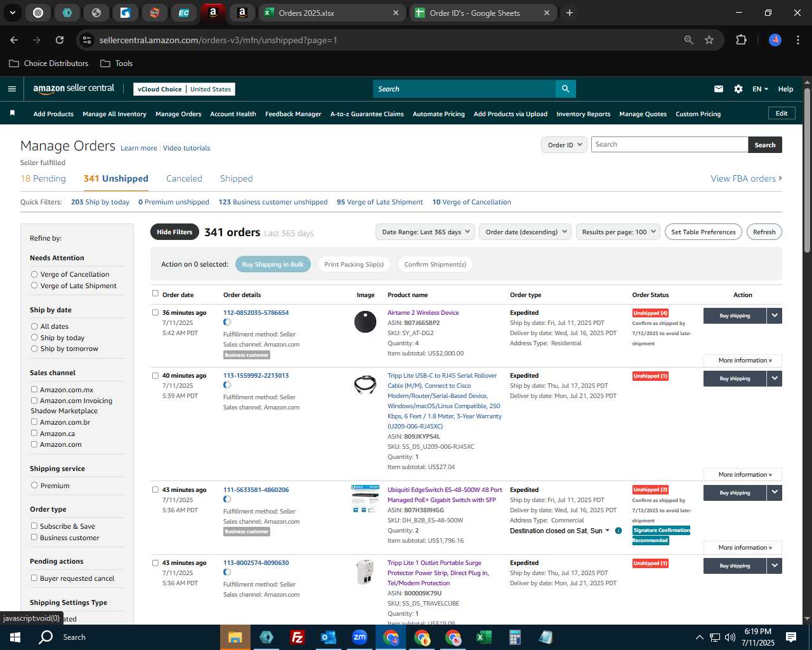Switch to the Pending orders tab
812x650 pixels.
(x=43, y=178)
